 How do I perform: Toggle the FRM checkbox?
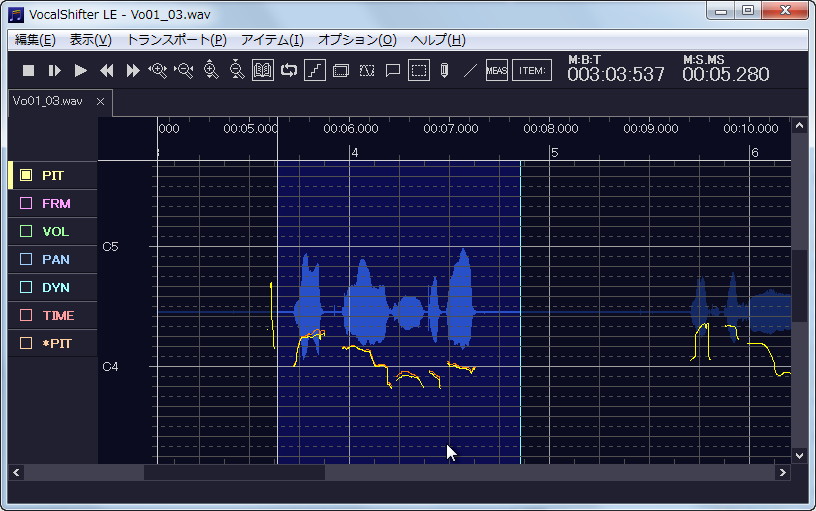[x=26, y=203]
